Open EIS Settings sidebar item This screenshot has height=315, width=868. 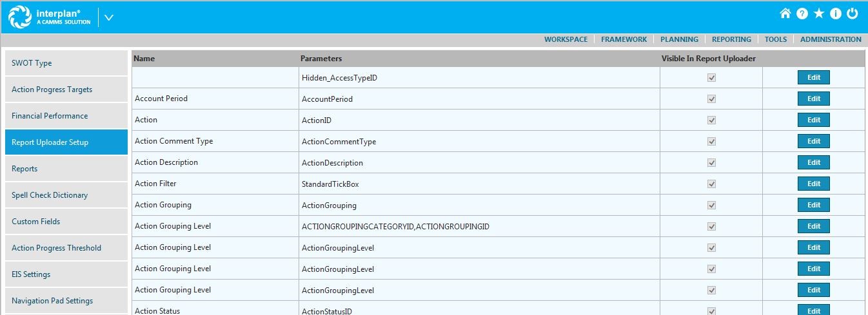pos(66,274)
